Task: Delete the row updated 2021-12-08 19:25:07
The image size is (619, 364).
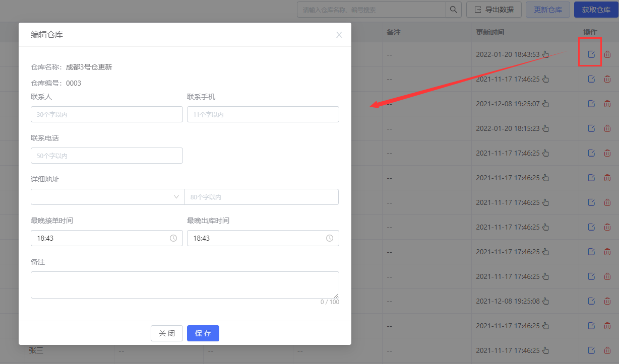Action: click(607, 104)
